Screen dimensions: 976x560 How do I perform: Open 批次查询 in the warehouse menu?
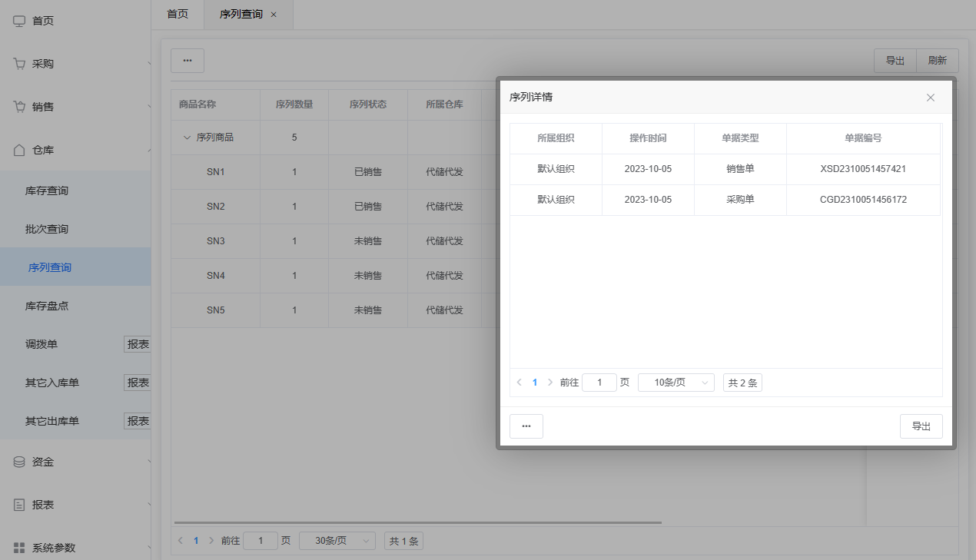tap(47, 229)
